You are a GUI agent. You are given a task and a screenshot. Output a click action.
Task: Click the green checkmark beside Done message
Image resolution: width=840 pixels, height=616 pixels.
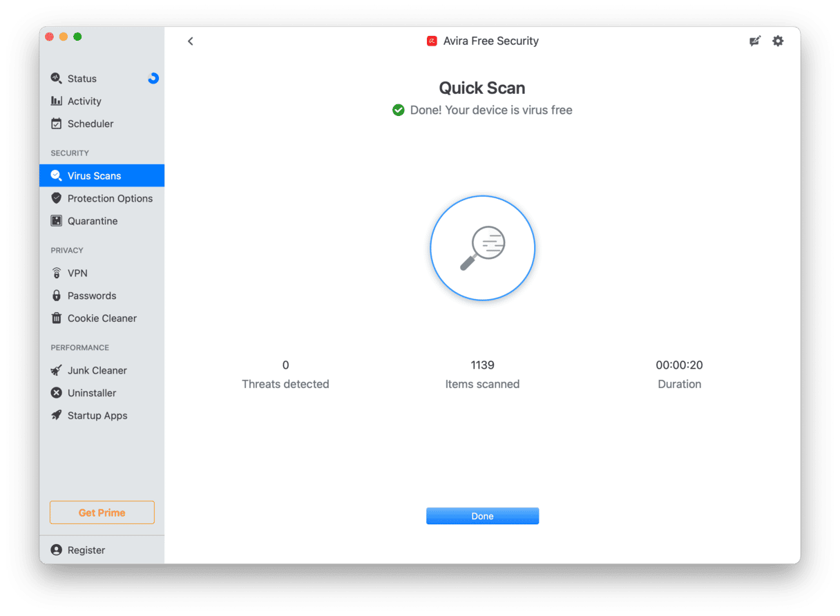coord(399,110)
